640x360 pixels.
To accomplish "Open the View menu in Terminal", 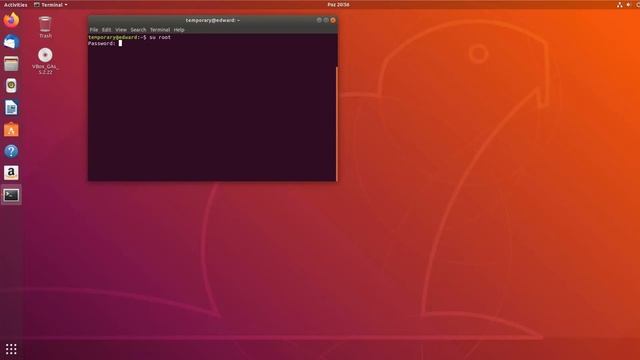I will click(x=121, y=30).
